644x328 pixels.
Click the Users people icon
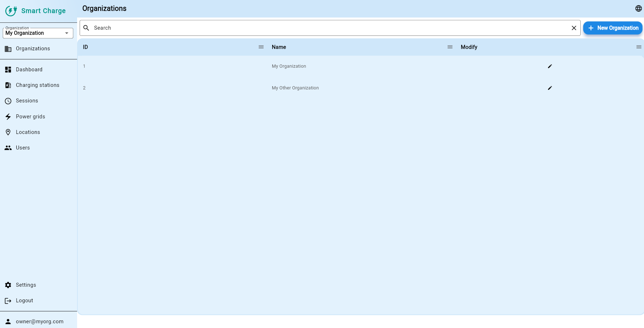click(8, 147)
